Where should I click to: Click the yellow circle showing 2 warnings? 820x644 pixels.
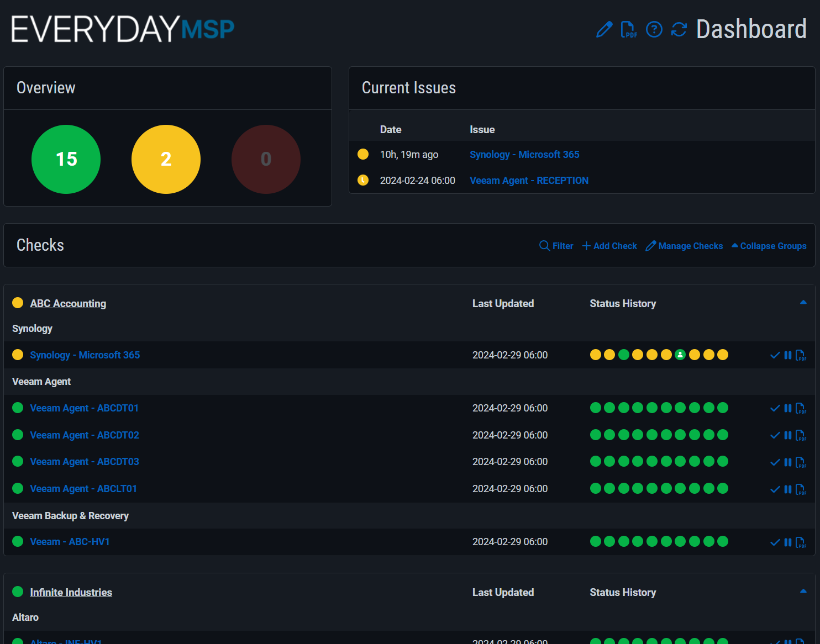166,159
